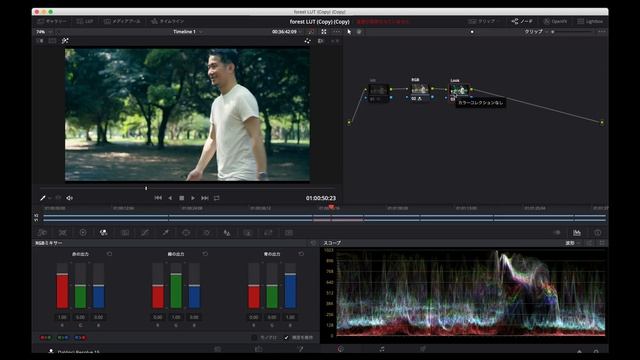This screenshot has height=360, width=640.
Task: Reset the red output channel
Action: pyautogui.click(x=109, y=254)
